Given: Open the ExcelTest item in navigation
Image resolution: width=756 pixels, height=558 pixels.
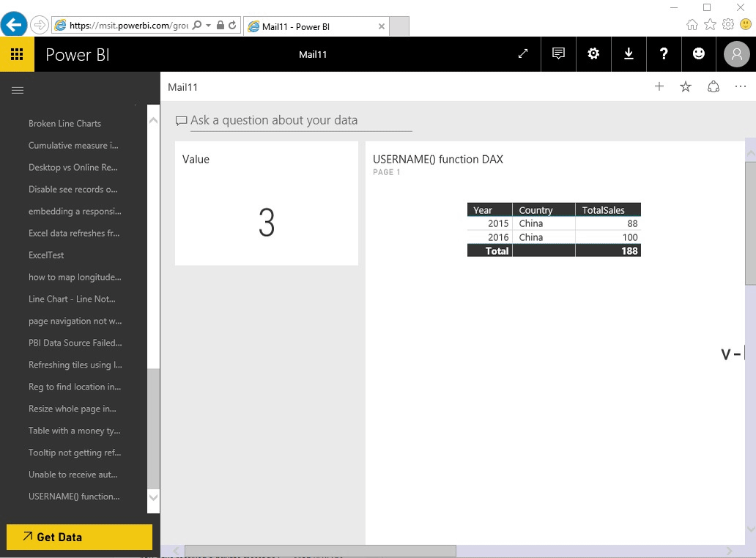Looking at the screenshot, I should coord(46,256).
